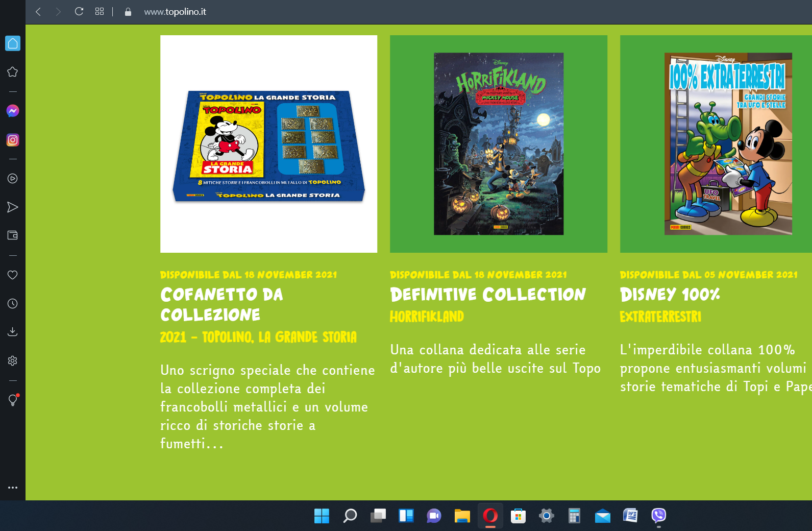Go forward to the next page
812x531 pixels.
[x=58, y=12]
